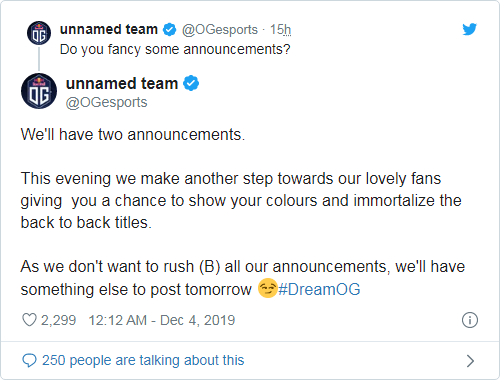This screenshot has width=500, height=380.
Task: Click the Twitter bird logo
Action: tap(470, 29)
